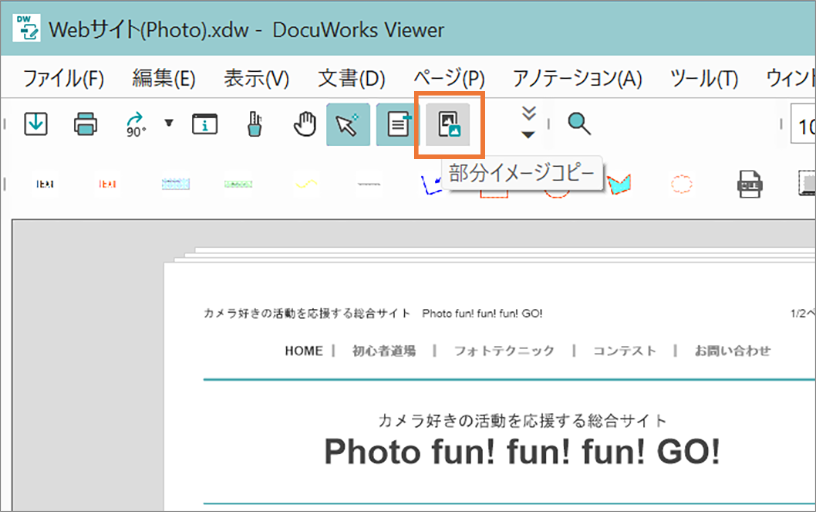
Task: Open the 文書(D) menu
Action: coord(351,79)
